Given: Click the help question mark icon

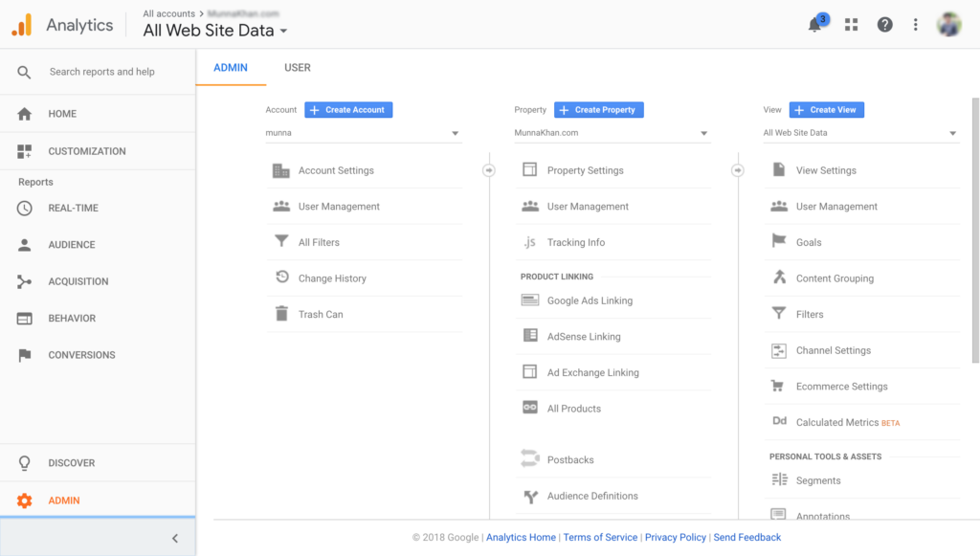Looking at the screenshot, I should (884, 25).
